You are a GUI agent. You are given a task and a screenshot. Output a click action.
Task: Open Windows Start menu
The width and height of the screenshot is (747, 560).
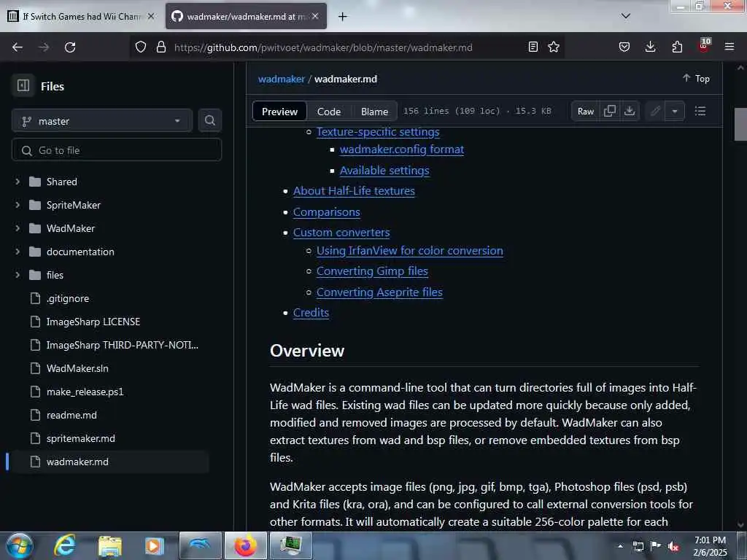click(20, 545)
